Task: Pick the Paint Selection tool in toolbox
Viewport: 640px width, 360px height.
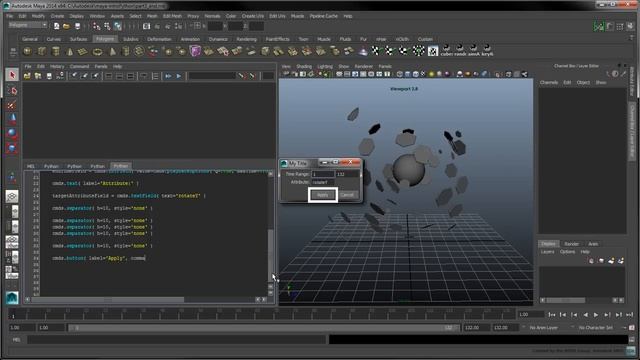Action: [x=12, y=105]
